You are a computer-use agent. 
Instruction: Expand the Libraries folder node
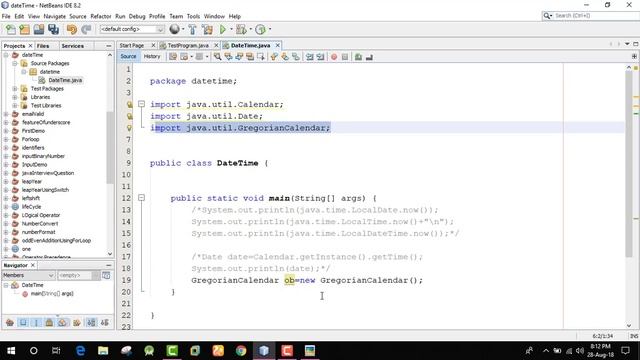point(15,97)
